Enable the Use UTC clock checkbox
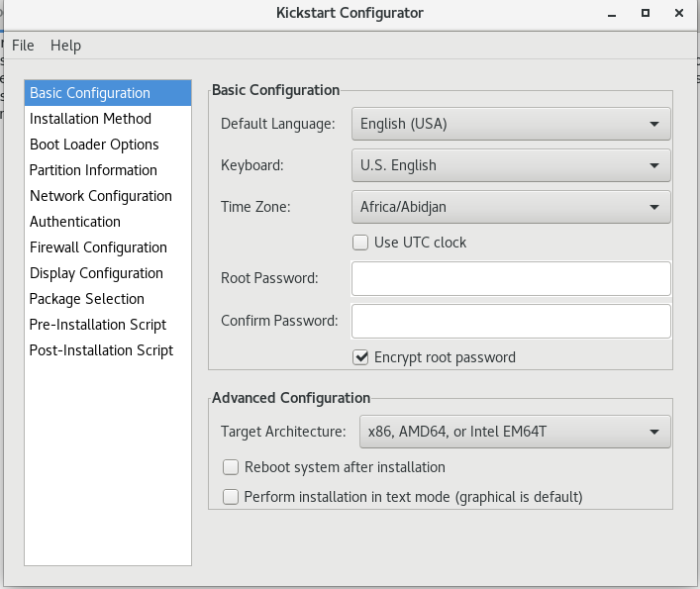Image resolution: width=700 pixels, height=589 pixels. pos(361,243)
